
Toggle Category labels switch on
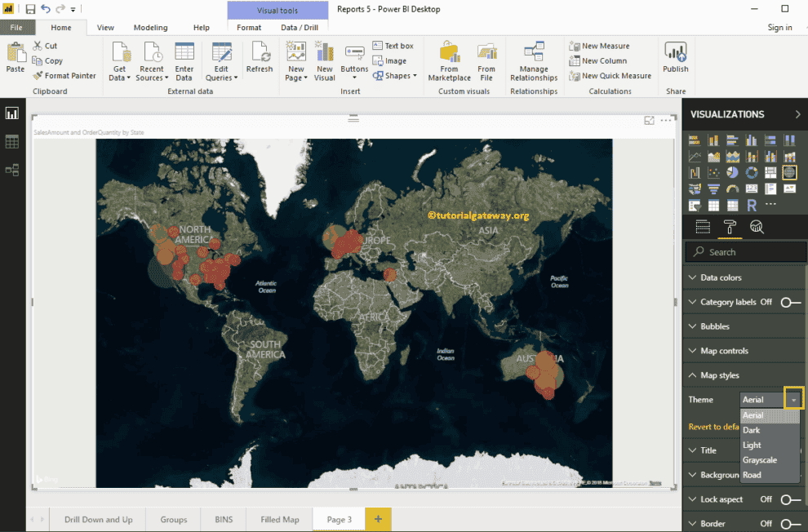(x=790, y=302)
